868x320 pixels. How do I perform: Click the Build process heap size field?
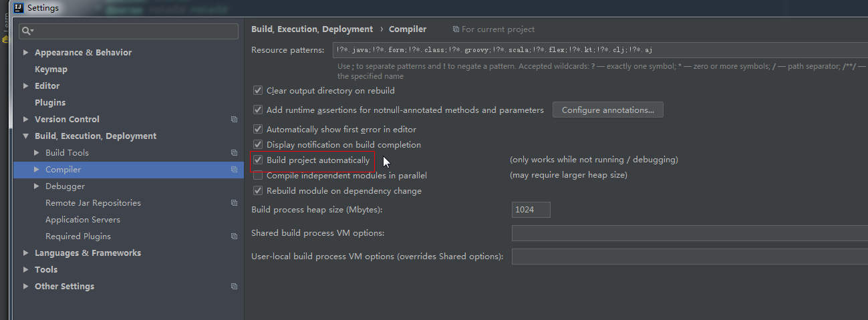pos(531,210)
